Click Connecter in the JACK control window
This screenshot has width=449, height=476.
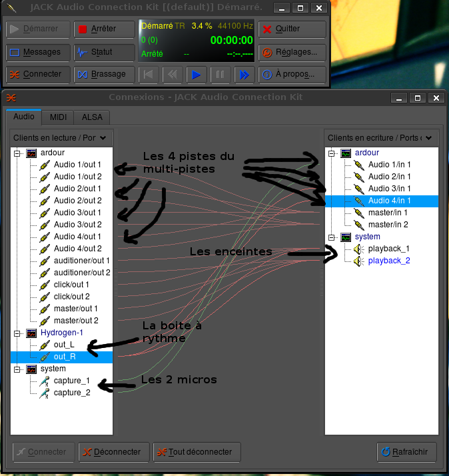click(38, 75)
